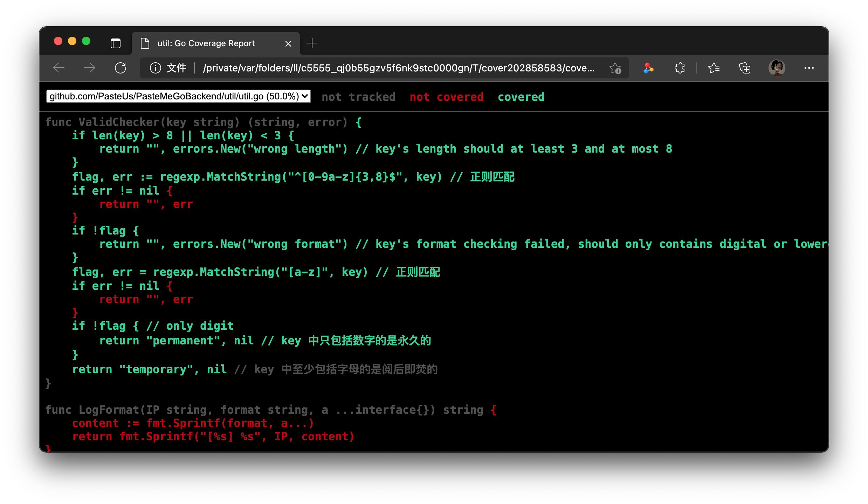Add this page to favorites star
Image resolution: width=868 pixels, height=504 pixels.
(x=615, y=68)
